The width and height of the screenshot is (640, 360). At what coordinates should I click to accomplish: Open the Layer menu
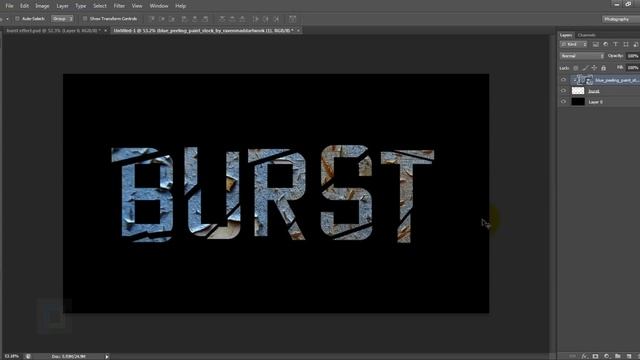tap(62, 6)
